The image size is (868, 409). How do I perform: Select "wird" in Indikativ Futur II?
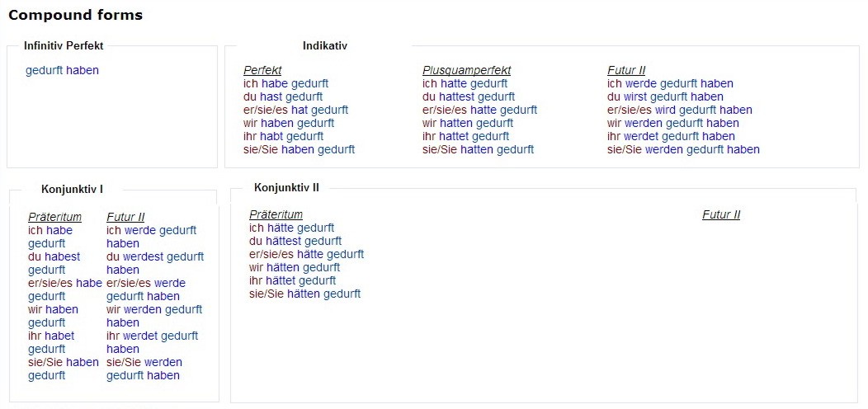[665, 110]
